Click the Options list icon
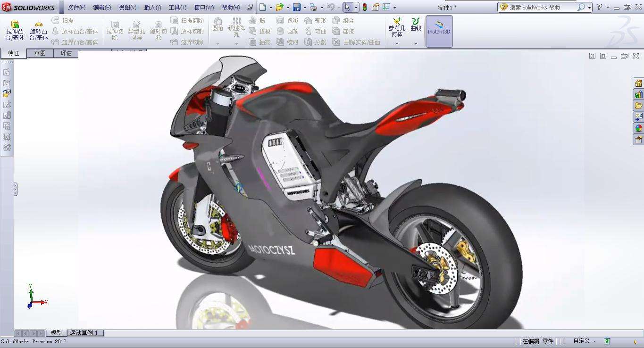 click(x=386, y=7)
